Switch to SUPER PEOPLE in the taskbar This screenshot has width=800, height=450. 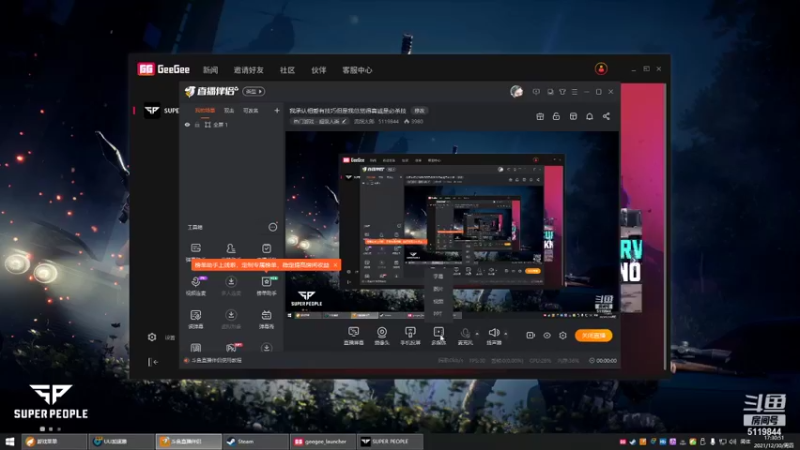[x=390, y=441]
